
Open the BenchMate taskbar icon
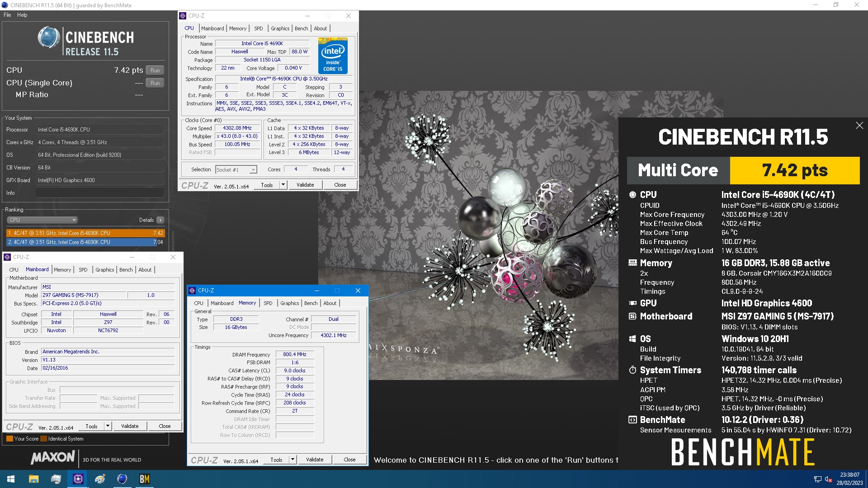(144, 479)
